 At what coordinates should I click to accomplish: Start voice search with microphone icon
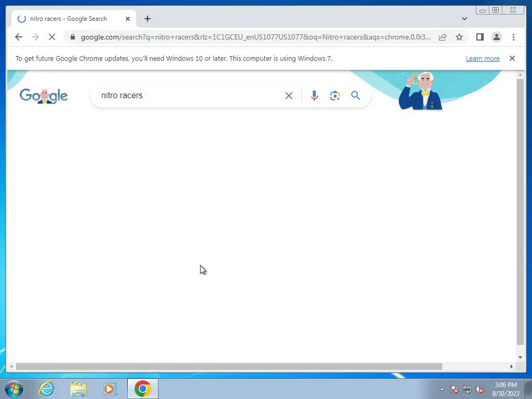(314, 96)
